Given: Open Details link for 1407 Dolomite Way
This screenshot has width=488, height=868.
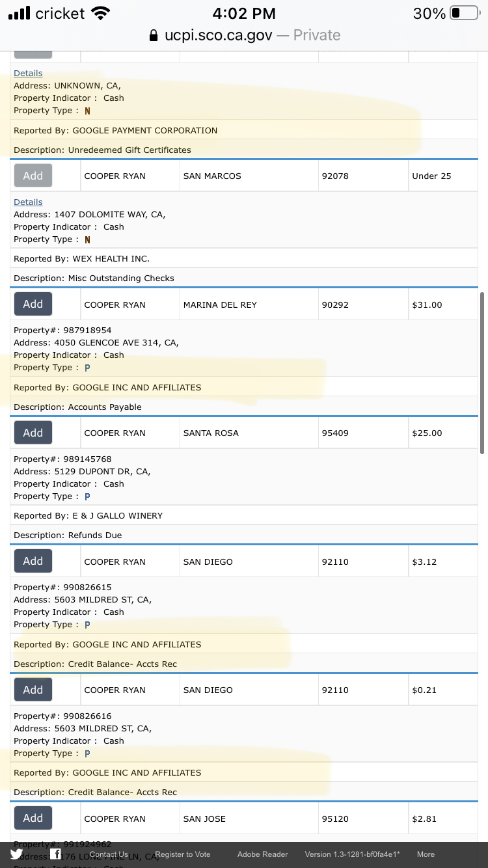Looking at the screenshot, I should pos(28,202).
